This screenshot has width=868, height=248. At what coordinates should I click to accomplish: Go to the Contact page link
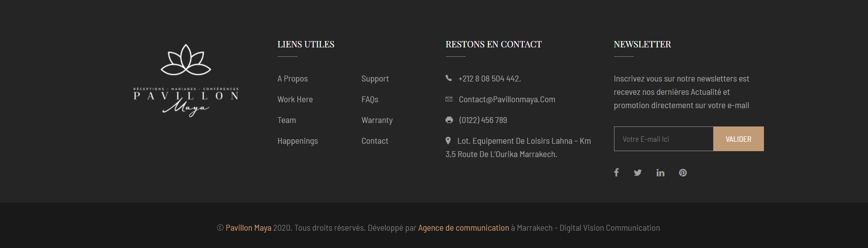point(375,141)
